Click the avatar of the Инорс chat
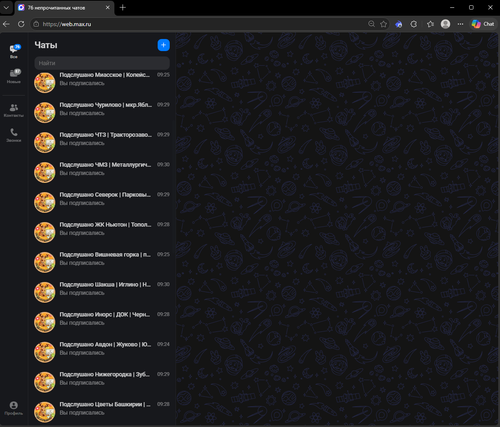Screen dimensions: 500x427 point(45,322)
